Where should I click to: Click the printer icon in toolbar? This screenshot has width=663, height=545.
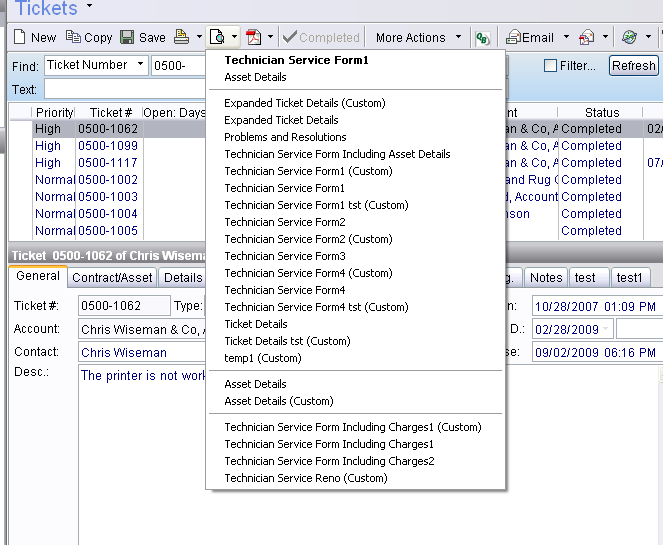click(x=181, y=37)
